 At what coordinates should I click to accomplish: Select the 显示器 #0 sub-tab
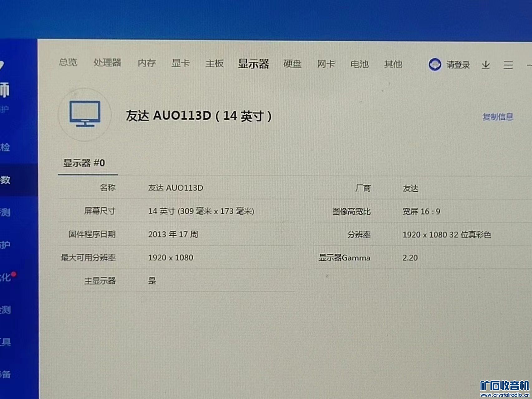click(84, 163)
